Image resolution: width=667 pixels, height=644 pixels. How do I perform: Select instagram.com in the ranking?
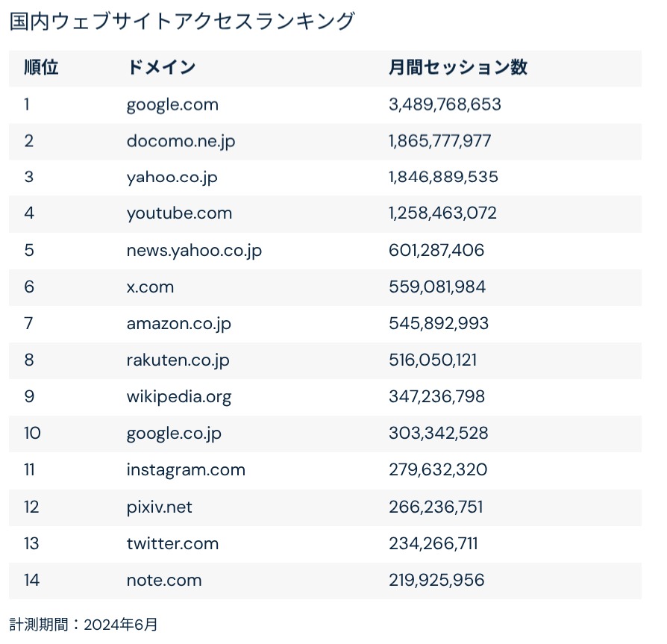click(x=186, y=470)
